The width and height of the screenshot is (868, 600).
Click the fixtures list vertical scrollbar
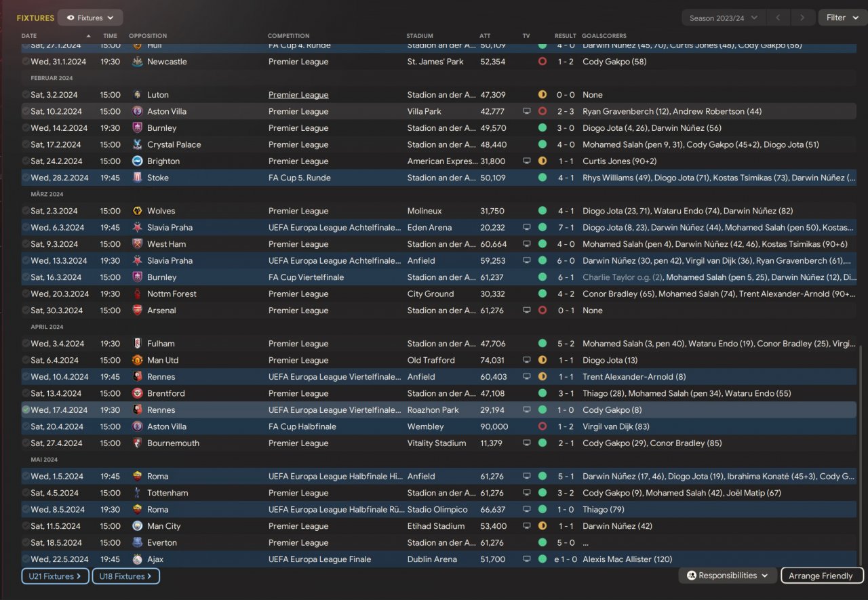861,456
